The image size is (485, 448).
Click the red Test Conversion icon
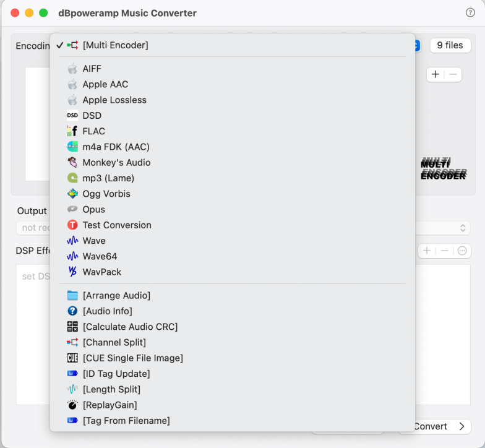coord(72,225)
